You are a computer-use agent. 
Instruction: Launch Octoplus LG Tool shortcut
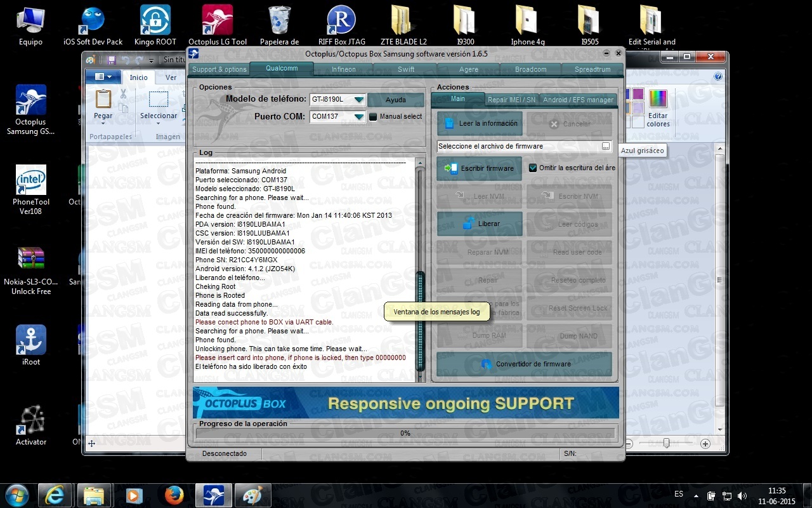click(x=218, y=25)
